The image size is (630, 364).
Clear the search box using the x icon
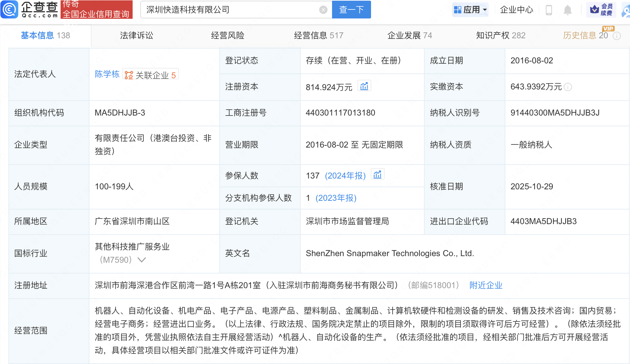323,9
